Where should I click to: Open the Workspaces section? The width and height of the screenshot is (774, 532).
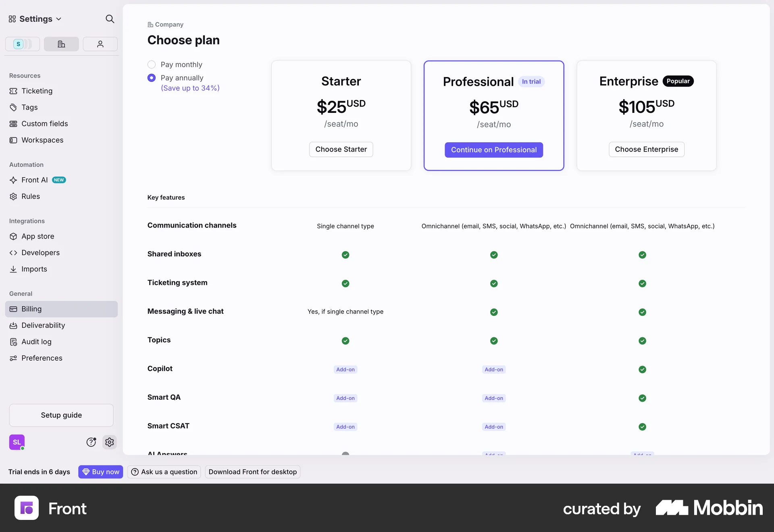click(x=42, y=140)
